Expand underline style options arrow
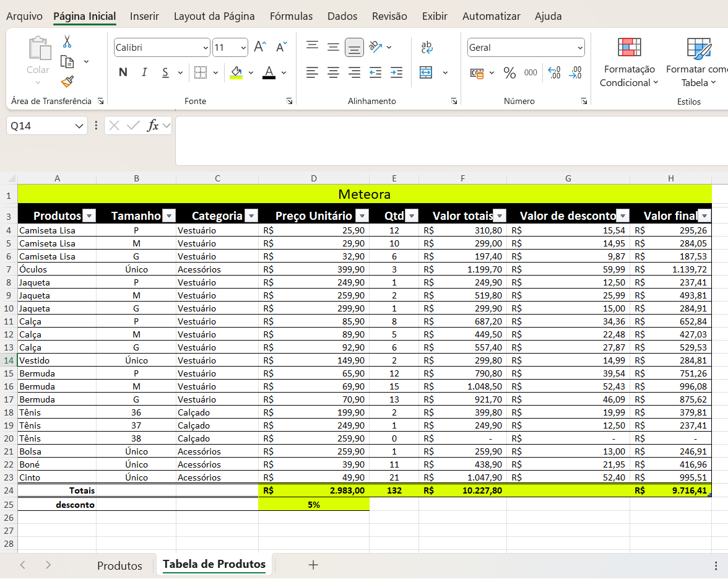The image size is (728, 579). (180, 73)
